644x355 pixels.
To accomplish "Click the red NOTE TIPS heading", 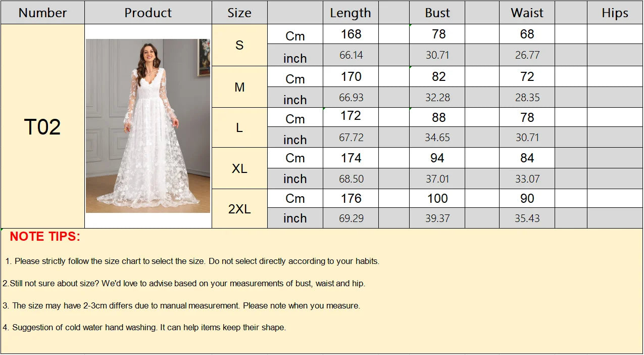I will 45,236.
